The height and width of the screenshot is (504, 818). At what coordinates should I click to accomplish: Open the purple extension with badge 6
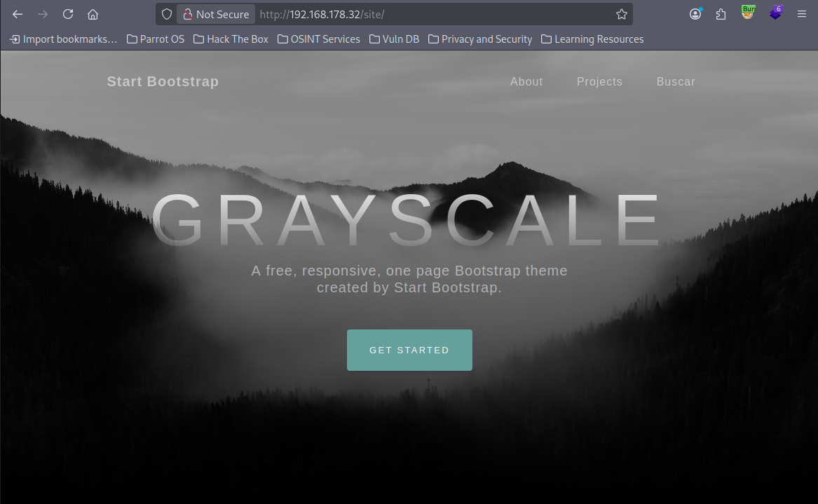[x=776, y=13]
